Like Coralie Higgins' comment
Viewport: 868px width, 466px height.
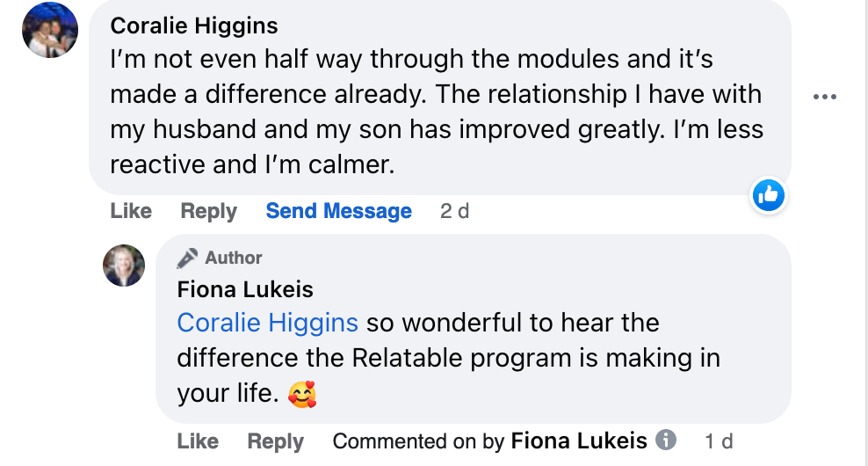[x=131, y=211]
